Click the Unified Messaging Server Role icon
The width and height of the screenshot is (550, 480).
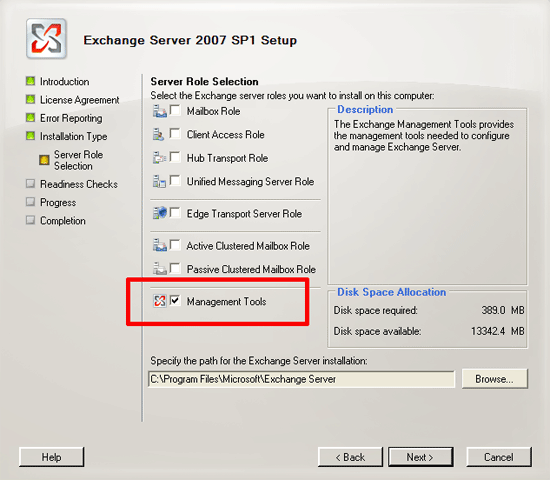tap(159, 181)
